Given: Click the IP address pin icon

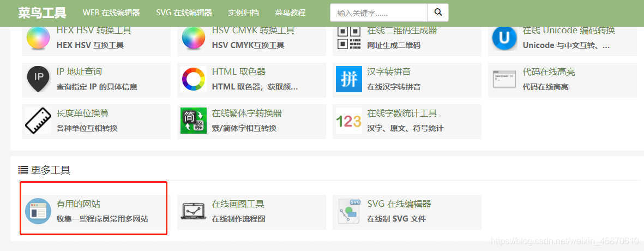Looking at the screenshot, I should pyautogui.click(x=38, y=79).
